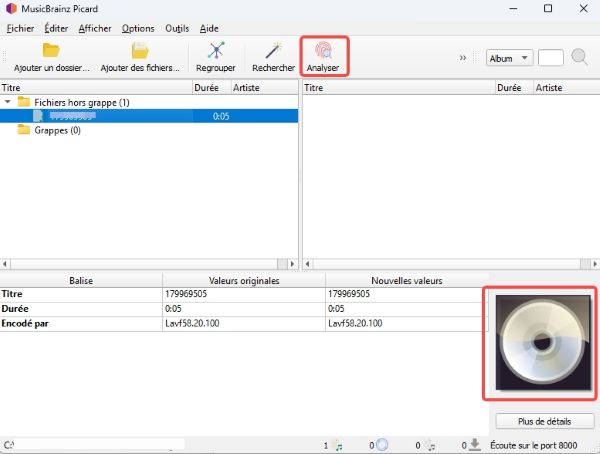This screenshot has height=454, width=600.
Task: Click the original Durée value 0:05
Action: coord(173,309)
